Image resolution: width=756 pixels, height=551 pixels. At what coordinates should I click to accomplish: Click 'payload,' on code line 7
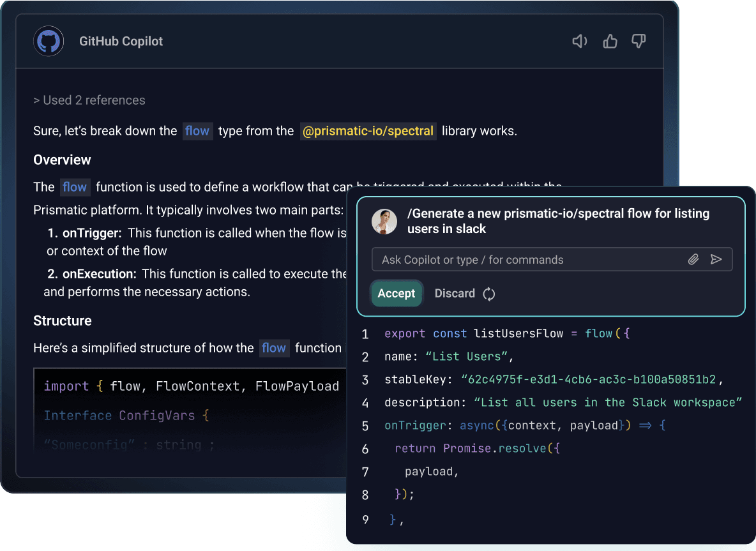click(432, 471)
